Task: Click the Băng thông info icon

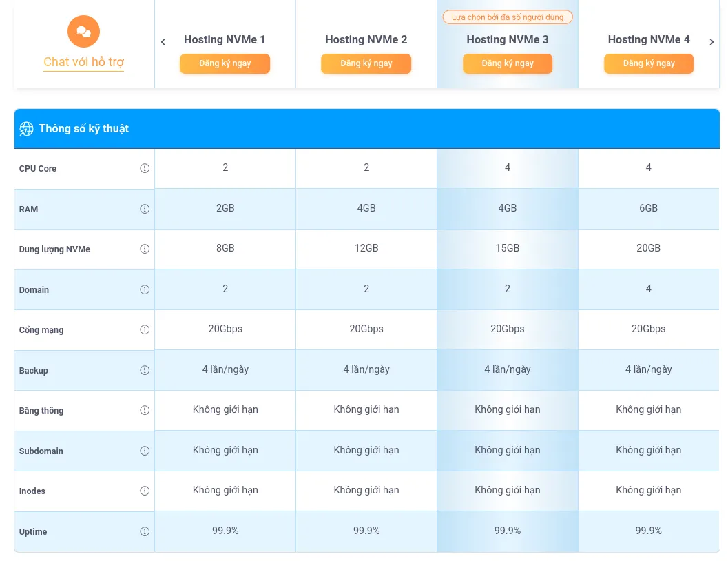Action: (x=145, y=410)
